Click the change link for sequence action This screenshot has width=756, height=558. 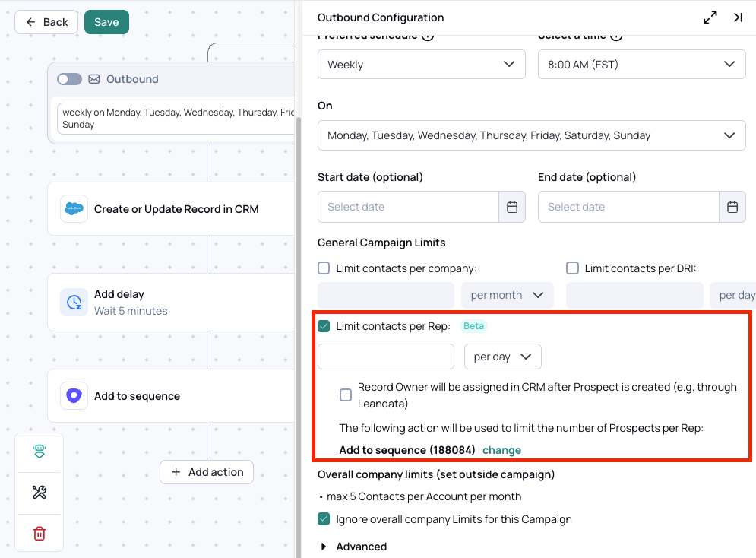coord(501,450)
